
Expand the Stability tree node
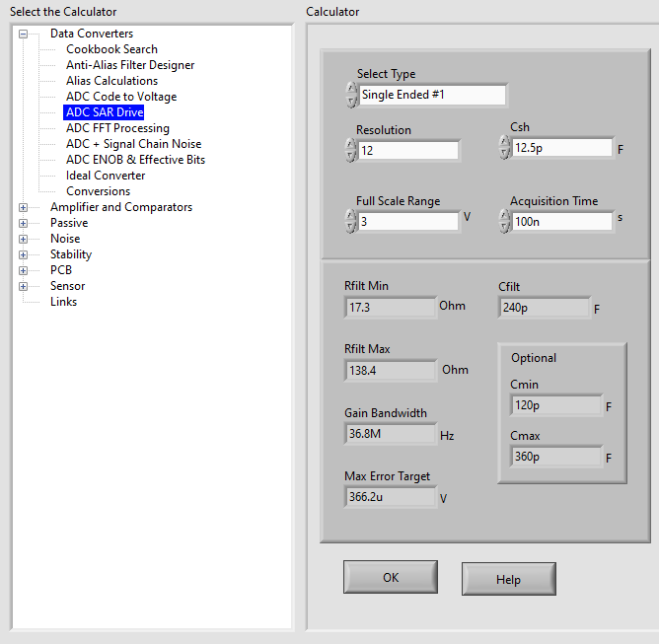(23, 254)
